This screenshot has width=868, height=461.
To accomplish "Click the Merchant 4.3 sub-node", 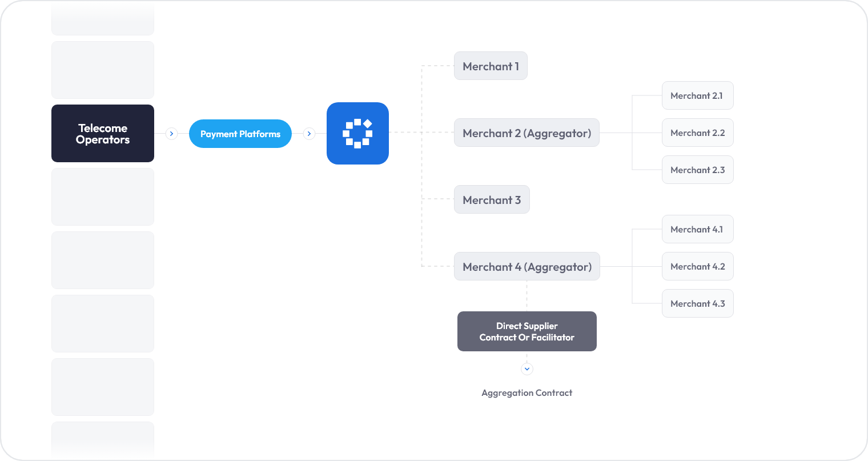I will coord(697,304).
